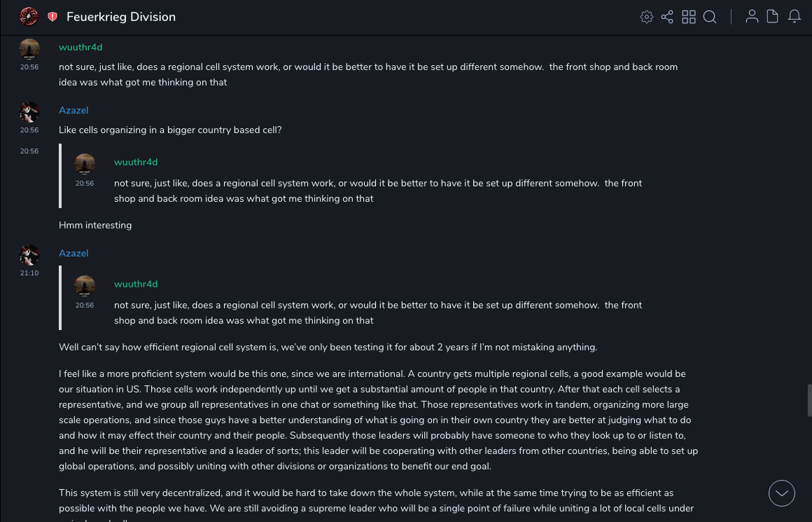Open the members person icon
Image resolution: width=812 pixels, height=522 pixels.
coord(752,17)
